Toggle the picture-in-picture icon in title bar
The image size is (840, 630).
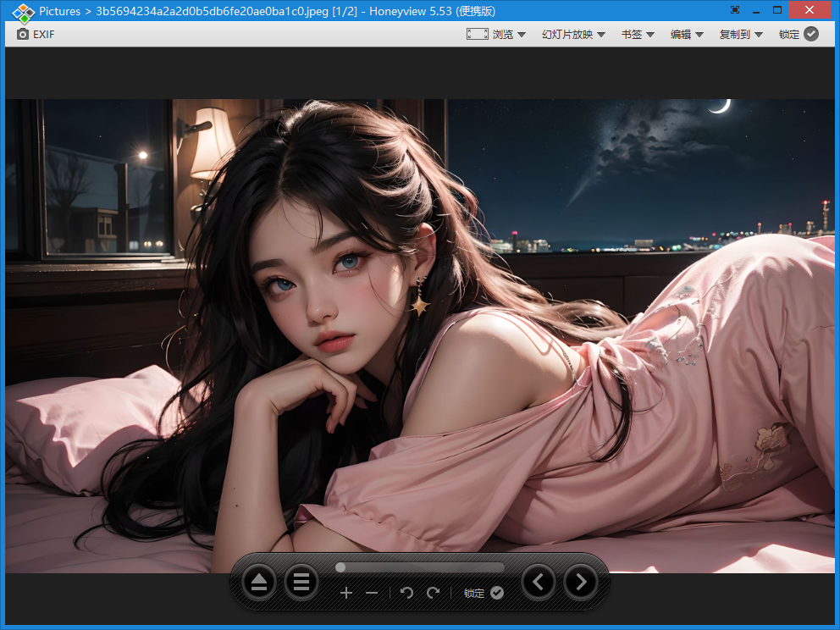point(734,9)
